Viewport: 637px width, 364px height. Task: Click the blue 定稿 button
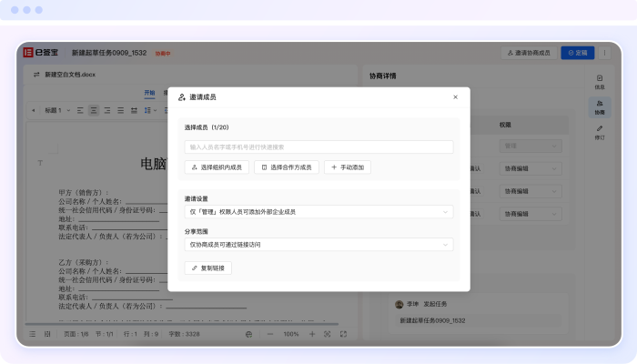coord(578,54)
